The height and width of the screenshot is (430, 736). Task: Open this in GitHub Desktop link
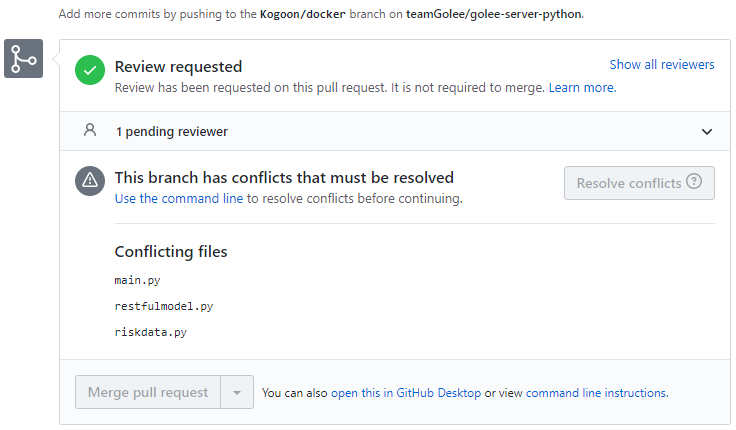click(x=406, y=394)
